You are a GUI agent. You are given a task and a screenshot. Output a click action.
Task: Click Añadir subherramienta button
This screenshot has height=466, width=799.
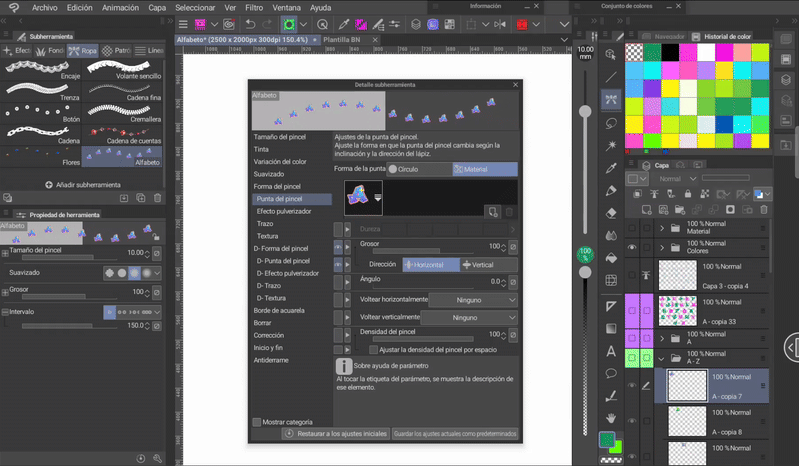84,185
